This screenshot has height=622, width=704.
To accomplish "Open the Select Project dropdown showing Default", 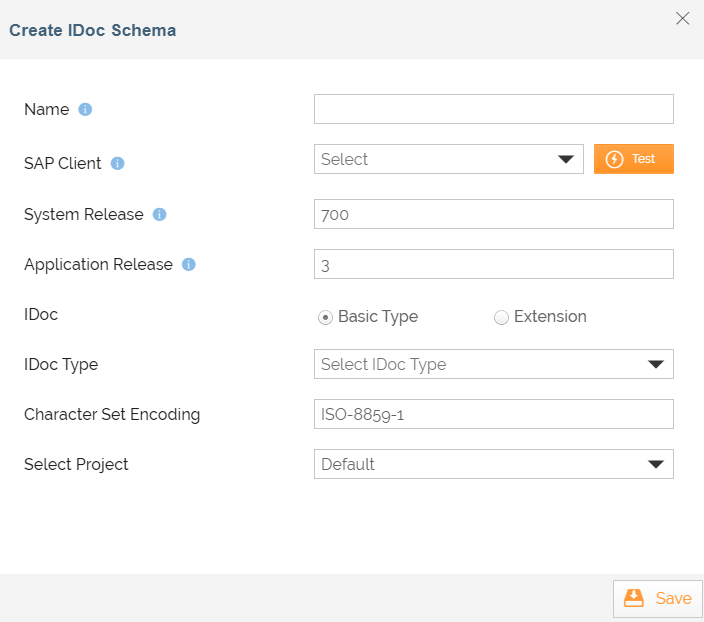I will [493, 464].
